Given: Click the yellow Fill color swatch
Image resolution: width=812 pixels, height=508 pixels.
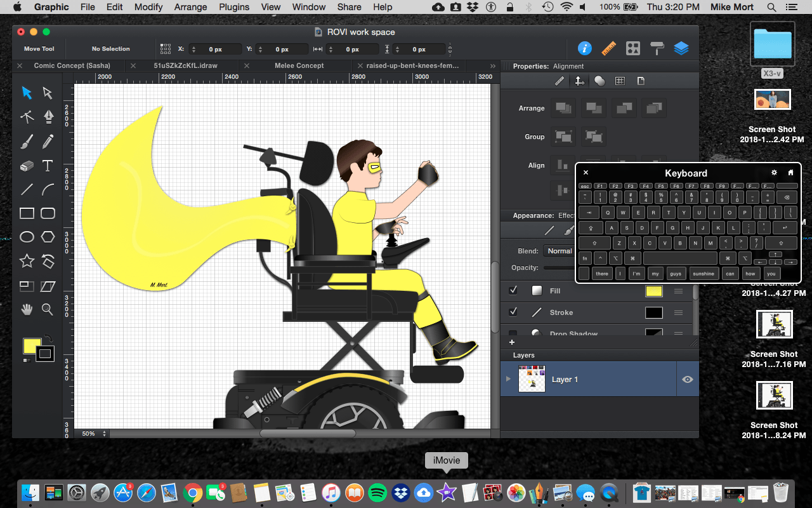Looking at the screenshot, I should (x=653, y=291).
